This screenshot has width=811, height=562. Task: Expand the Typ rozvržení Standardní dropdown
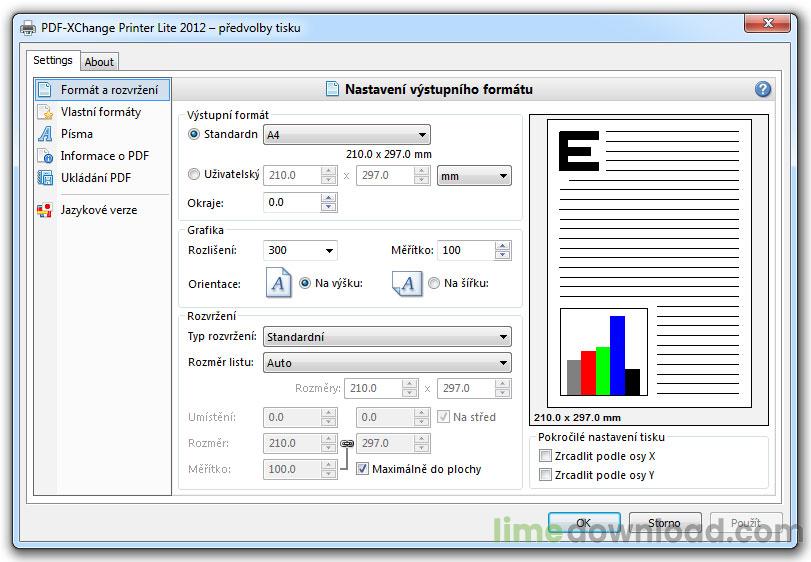pos(387,337)
